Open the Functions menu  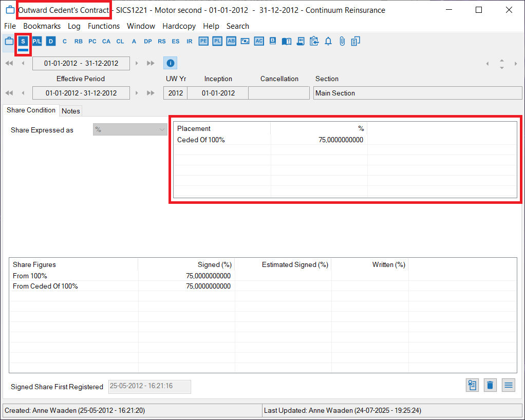coord(103,26)
